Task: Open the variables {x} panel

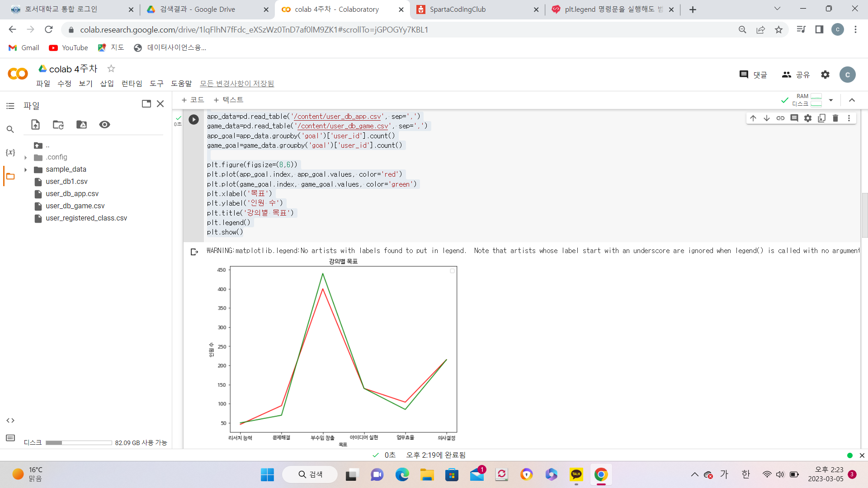Action: [x=10, y=152]
